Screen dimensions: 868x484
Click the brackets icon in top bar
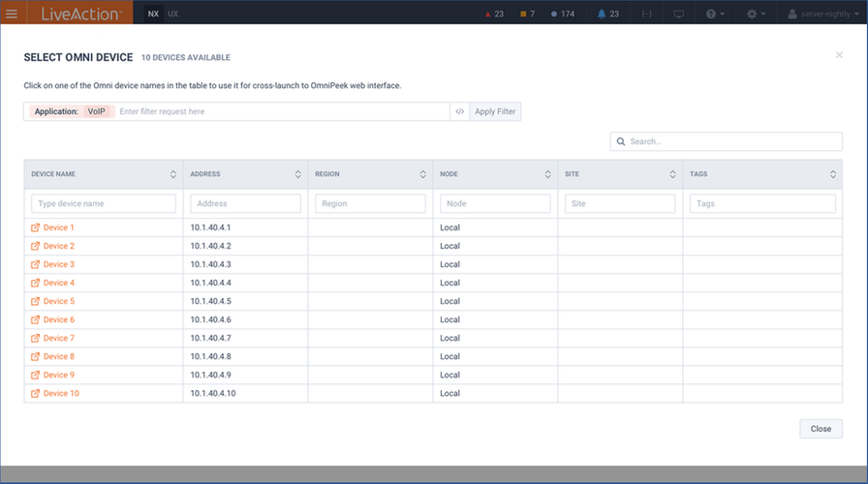point(646,14)
